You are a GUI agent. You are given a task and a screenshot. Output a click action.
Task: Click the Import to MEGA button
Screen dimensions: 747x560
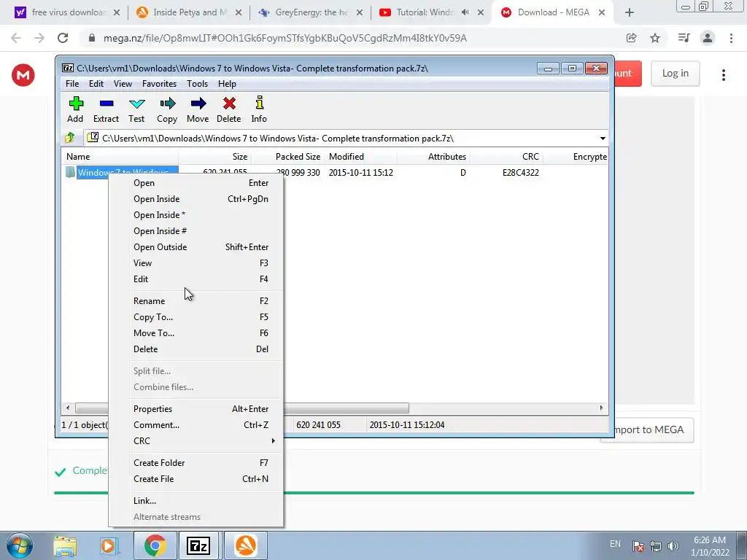653,430
